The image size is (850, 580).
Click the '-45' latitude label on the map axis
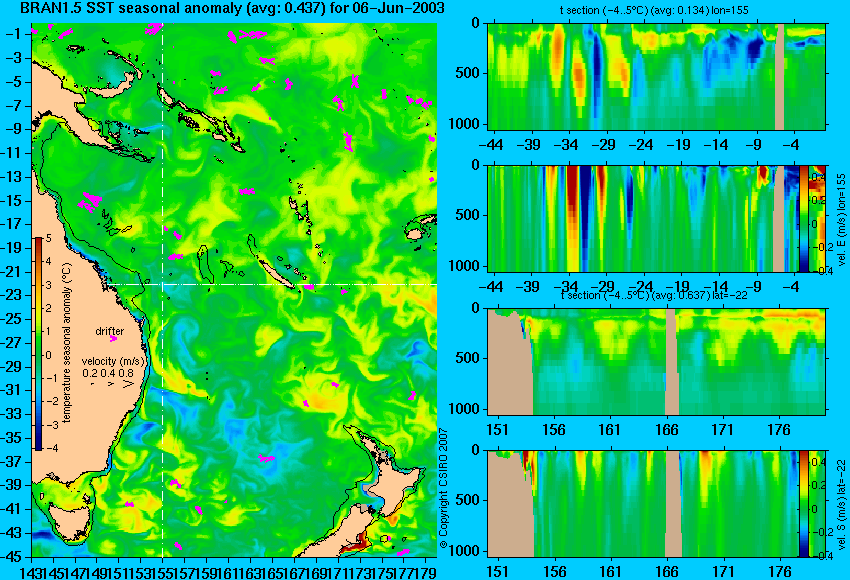12,557
